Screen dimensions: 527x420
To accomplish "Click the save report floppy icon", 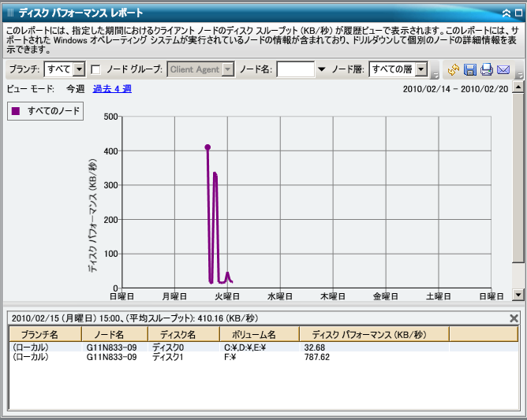I will tap(469, 69).
